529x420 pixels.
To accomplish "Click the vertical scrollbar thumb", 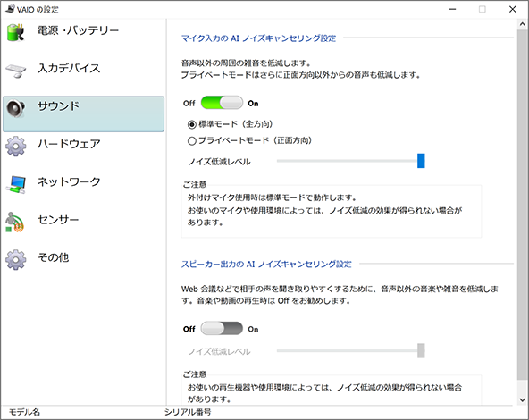I will tap(522, 204).
